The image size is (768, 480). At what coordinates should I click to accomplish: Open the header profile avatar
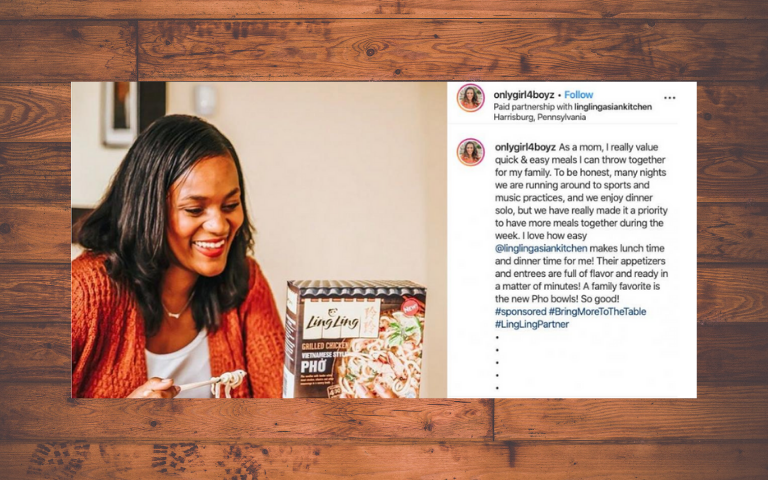point(471,97)
